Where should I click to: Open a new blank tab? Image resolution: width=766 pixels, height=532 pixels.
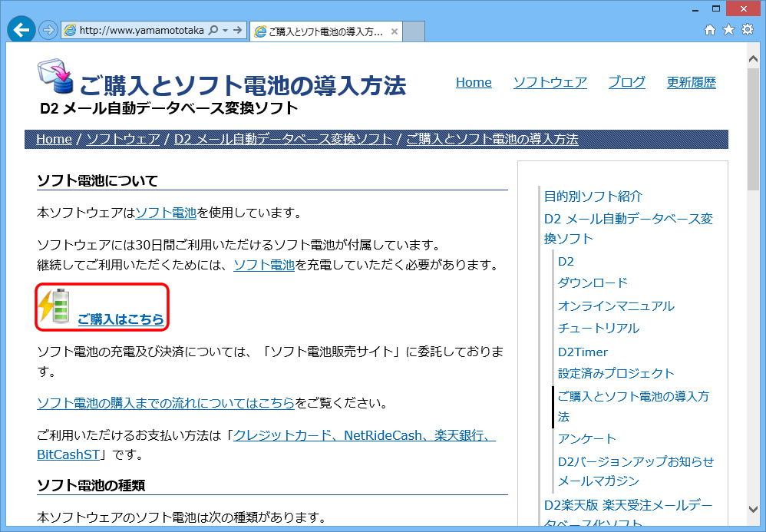[414, 31]
